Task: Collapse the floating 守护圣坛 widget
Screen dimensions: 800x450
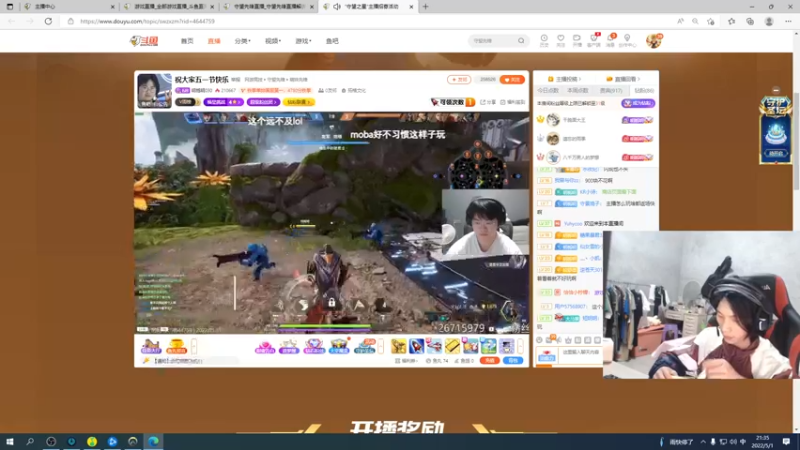Action: coord(776,90)
